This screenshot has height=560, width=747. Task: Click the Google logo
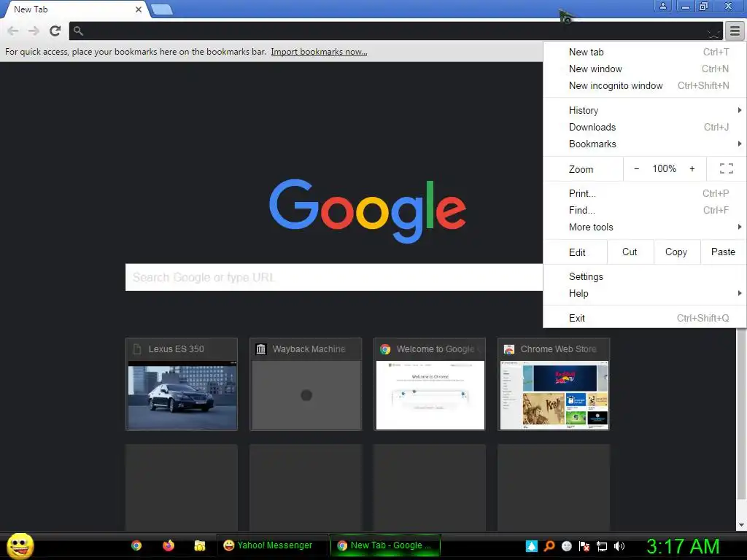point(368,211)
